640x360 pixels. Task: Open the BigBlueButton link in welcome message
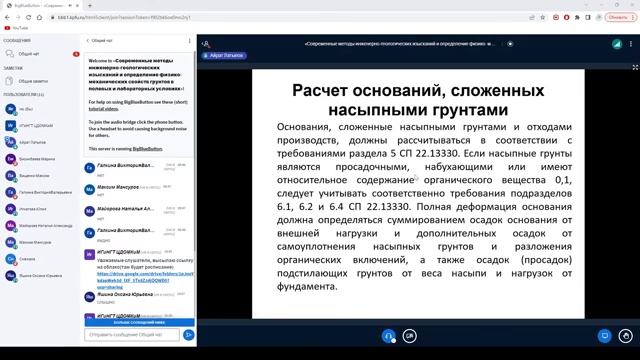pos(147,149)
